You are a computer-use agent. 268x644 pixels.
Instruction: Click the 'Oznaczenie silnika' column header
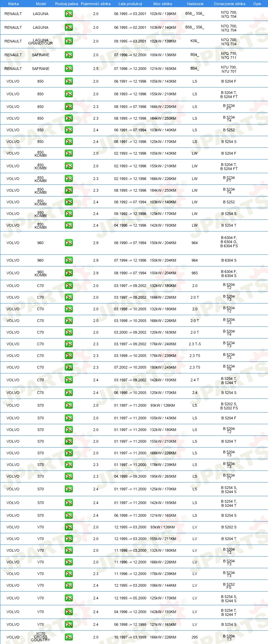pos(229,4)
